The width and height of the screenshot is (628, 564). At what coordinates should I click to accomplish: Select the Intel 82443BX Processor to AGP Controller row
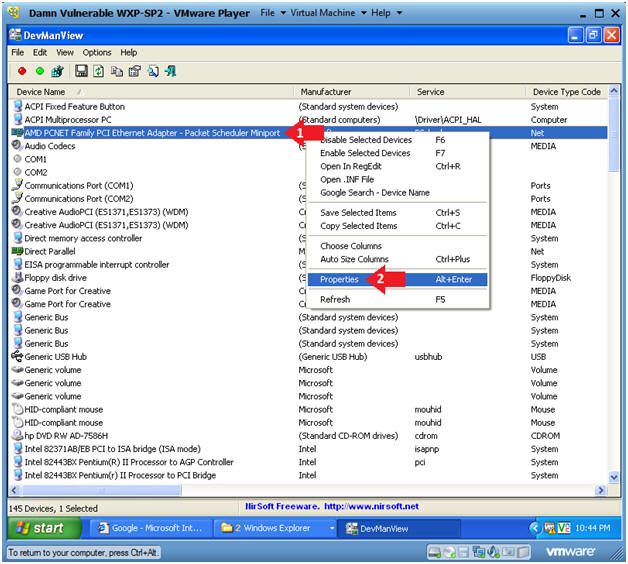tap(308, 462)
